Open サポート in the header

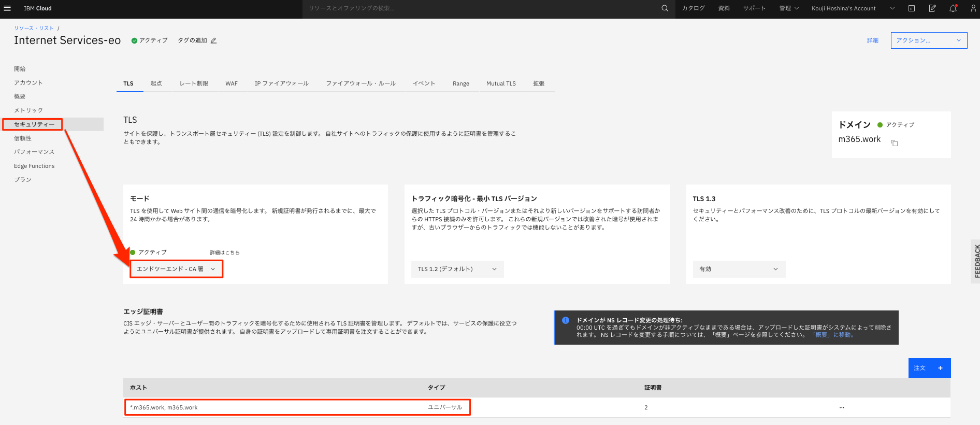pos(754,8)
